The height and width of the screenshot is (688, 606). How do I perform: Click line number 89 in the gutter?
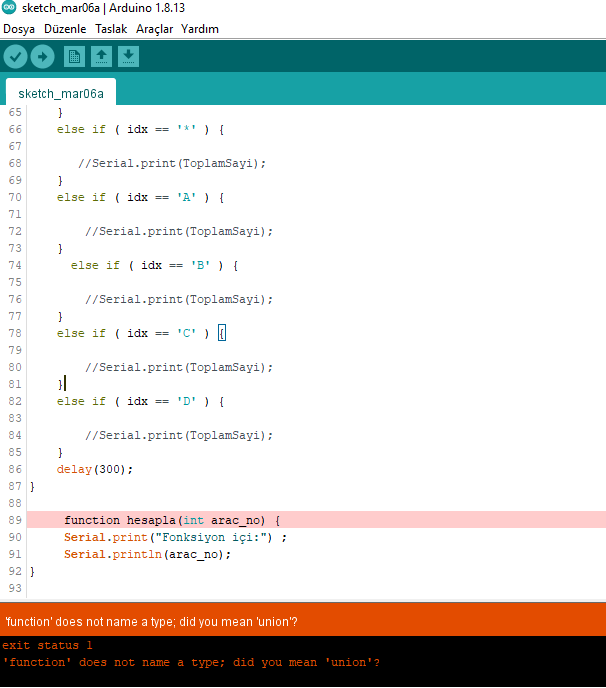pyautogui.click(x=14, y=520)
